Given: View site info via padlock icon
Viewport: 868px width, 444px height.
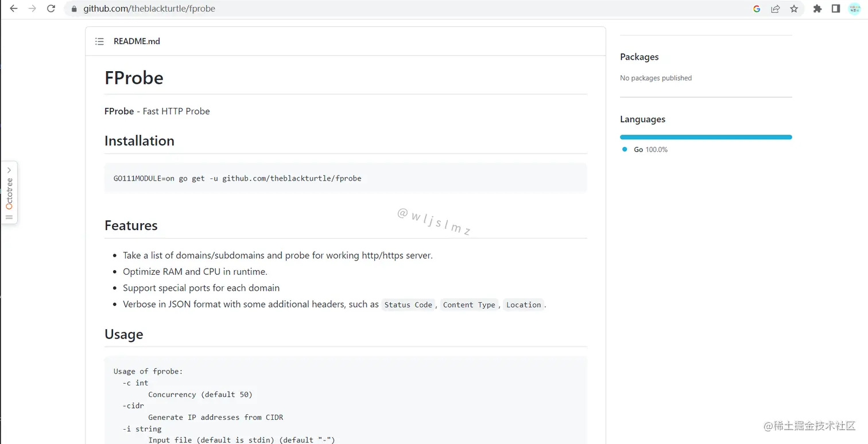Looking at the screenshot, I should [x=73, y=9].
